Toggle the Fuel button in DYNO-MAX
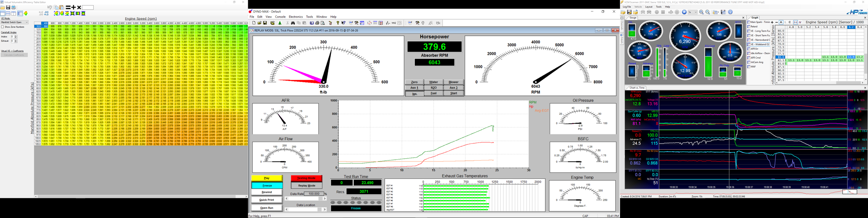Viewport: 868px width, 218px height. tap(434, 93)
